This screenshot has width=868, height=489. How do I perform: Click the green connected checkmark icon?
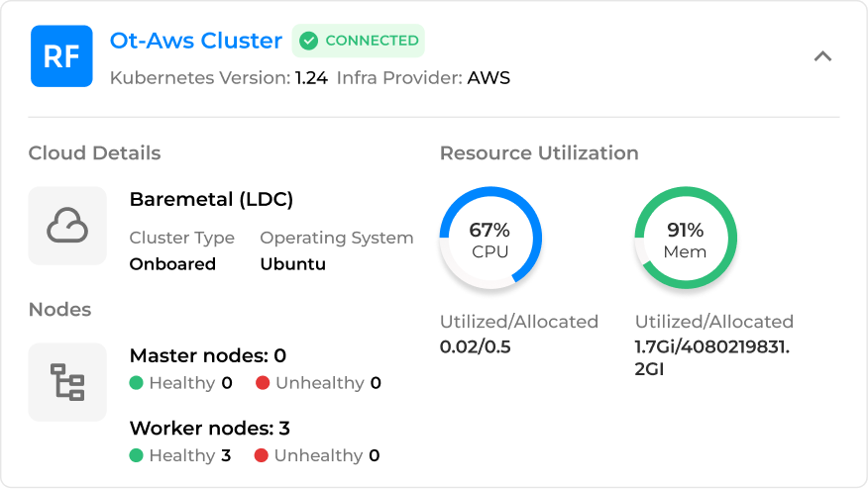[309, 41]
